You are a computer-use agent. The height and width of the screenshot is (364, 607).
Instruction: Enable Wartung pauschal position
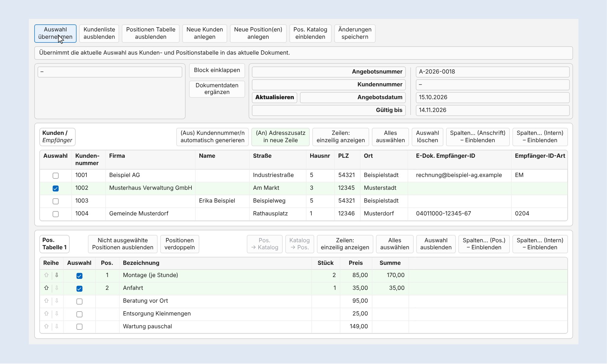tap(79, 327)
